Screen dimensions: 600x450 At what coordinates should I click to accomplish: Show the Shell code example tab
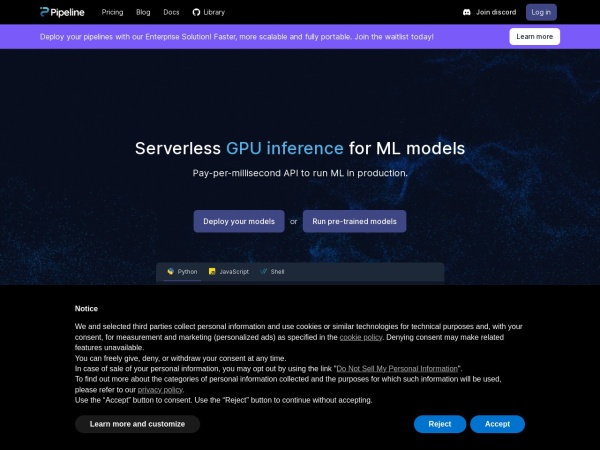click(x=272, y=271)
